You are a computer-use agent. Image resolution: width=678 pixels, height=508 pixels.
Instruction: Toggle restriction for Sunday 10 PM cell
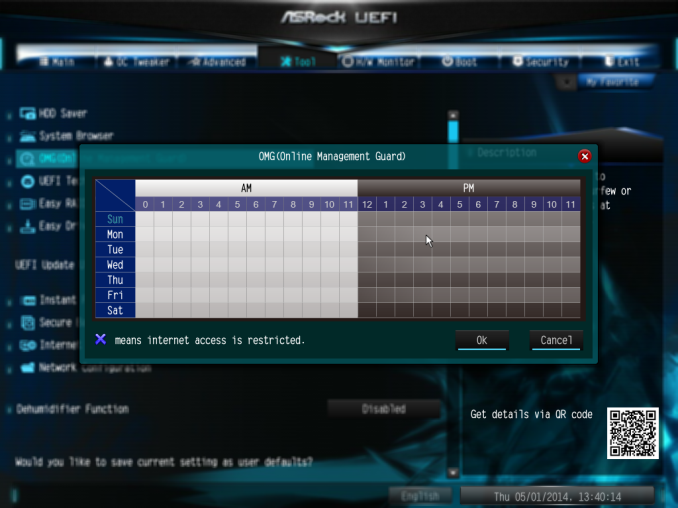552,219
